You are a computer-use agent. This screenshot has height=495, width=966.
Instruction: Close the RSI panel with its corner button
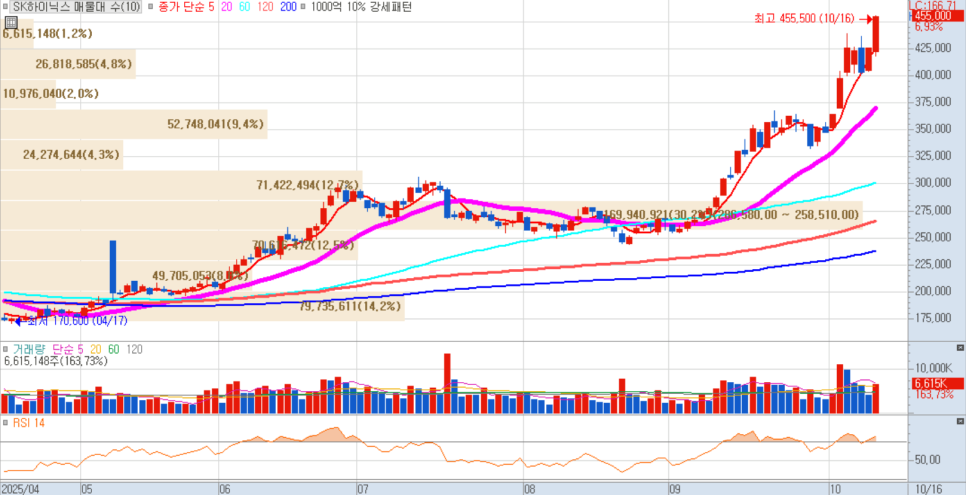(x=960, y=421)
